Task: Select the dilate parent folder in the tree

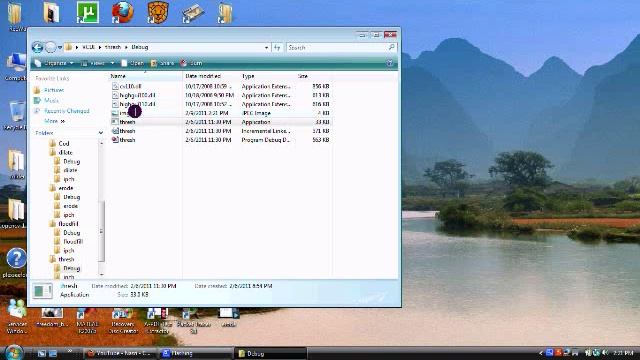Action: [61, 153]
